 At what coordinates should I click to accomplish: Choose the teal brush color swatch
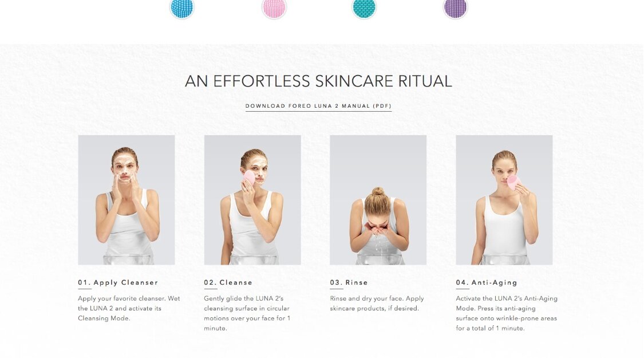click(364, 8)
